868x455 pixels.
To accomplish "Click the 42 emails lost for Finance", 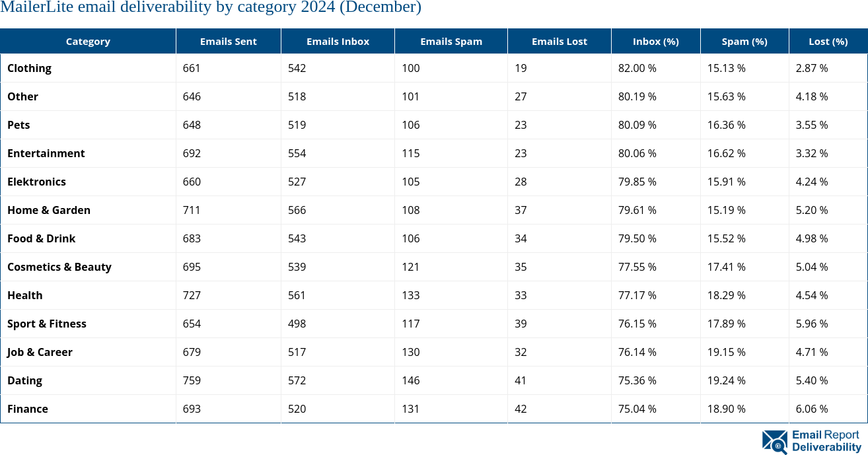I will [521, 409].
